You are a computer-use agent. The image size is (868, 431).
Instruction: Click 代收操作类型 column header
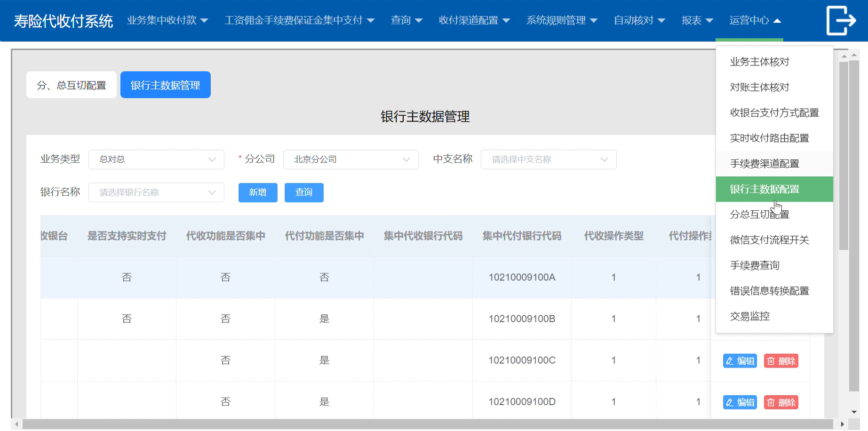pos(614,236)
